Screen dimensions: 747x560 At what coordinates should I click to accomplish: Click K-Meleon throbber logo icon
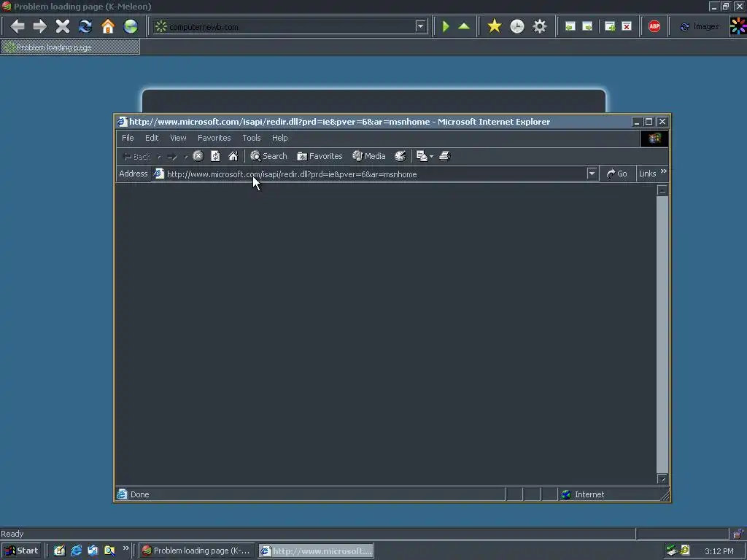click(738, 26)
